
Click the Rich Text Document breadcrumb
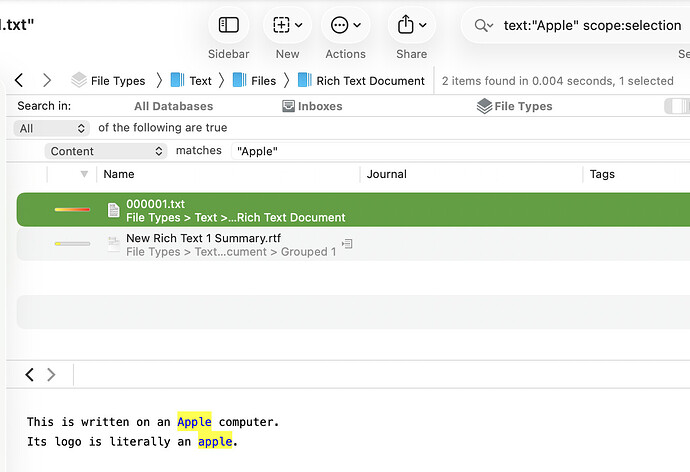click(370, 81)
